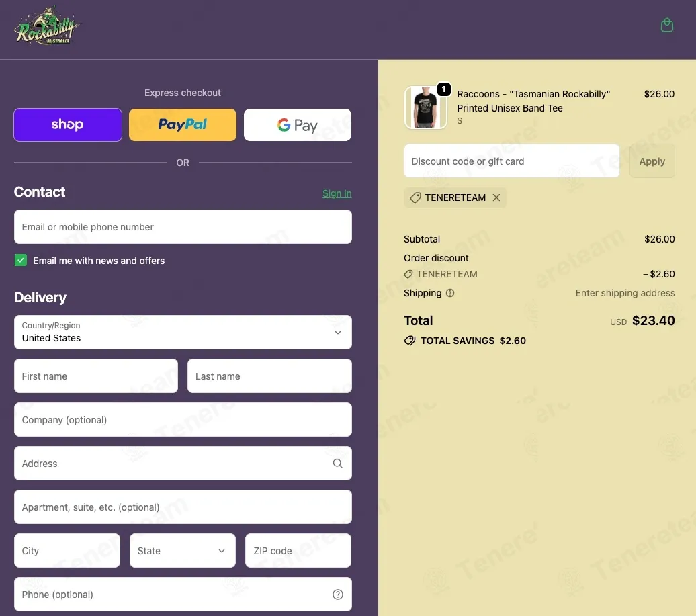Click the Raccoons band tee product thumbnail

[x=426, y=107]
